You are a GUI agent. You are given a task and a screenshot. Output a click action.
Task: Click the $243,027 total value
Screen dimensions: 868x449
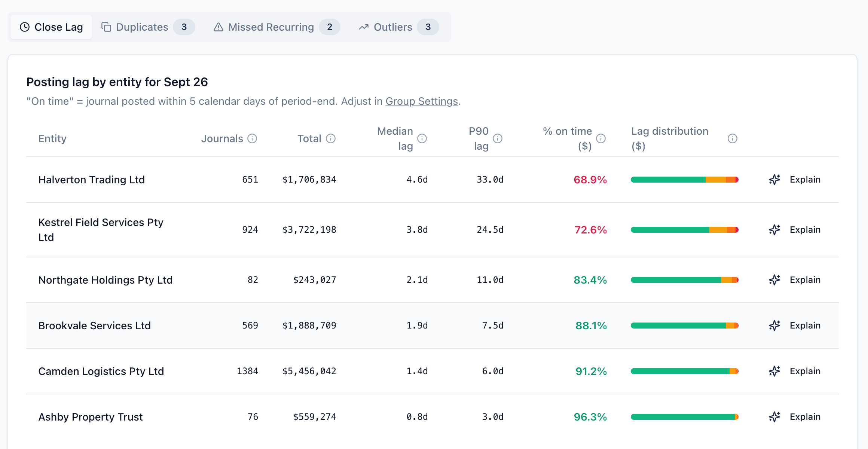(315, 280)
